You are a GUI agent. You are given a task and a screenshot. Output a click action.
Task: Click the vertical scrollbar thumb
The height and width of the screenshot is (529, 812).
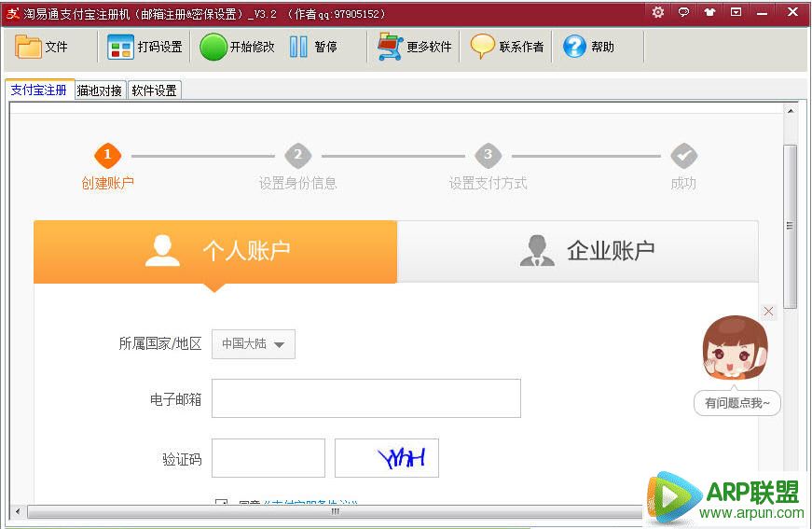(791, 227)
